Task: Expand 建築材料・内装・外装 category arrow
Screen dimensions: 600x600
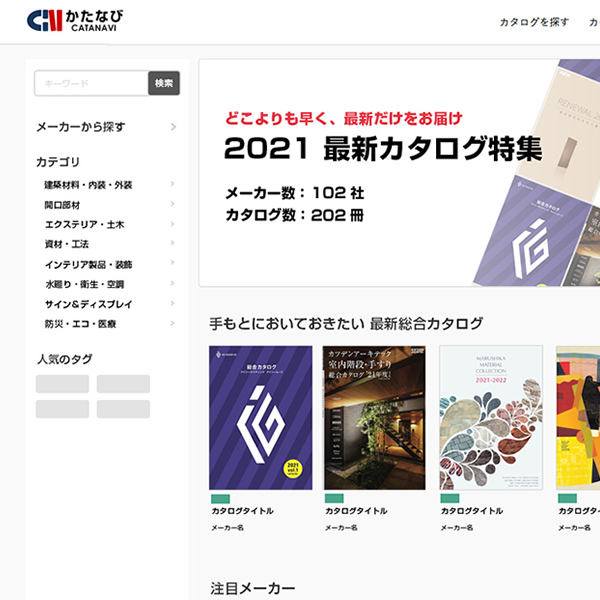Action: tap(173, 184)
